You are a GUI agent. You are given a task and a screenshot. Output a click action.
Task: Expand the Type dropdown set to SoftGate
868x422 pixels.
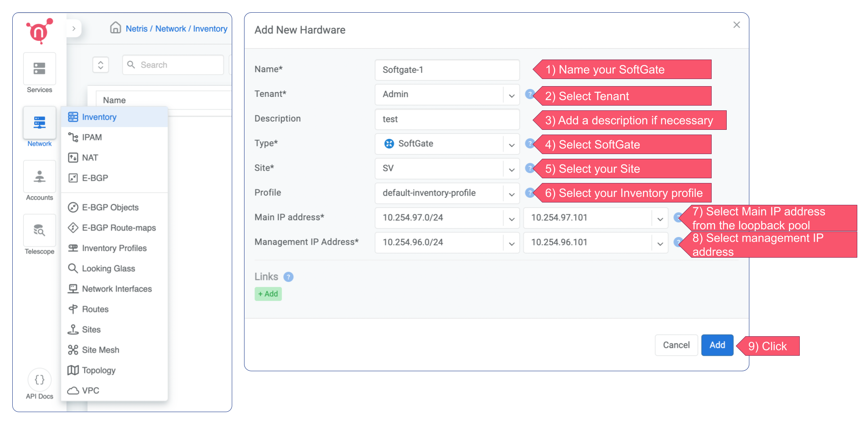447,144
